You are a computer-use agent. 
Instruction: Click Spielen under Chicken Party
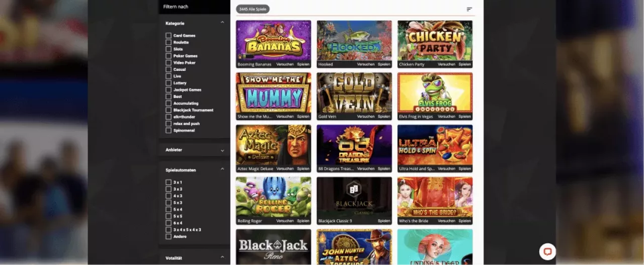465,64
